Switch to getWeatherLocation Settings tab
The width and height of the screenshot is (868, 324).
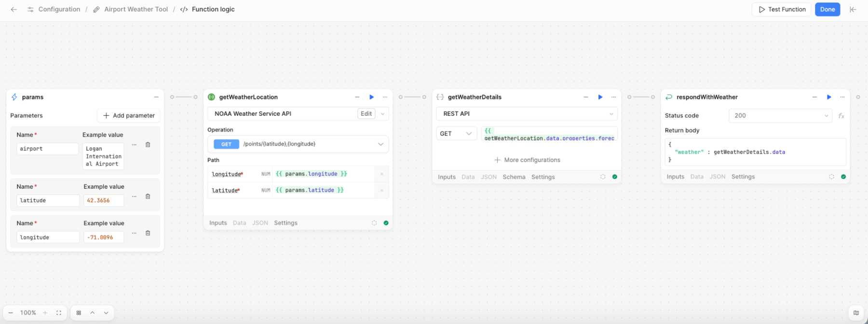(285, 223)
